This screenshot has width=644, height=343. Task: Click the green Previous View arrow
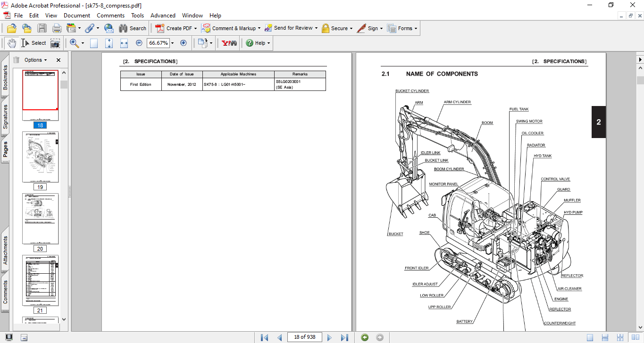pyautogui.click(x=364, y=337)
